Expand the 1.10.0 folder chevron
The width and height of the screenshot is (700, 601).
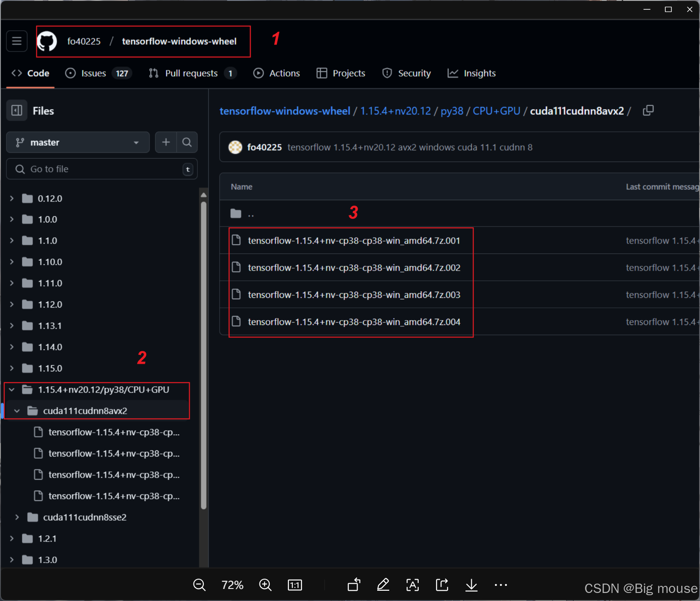[12, 262]
